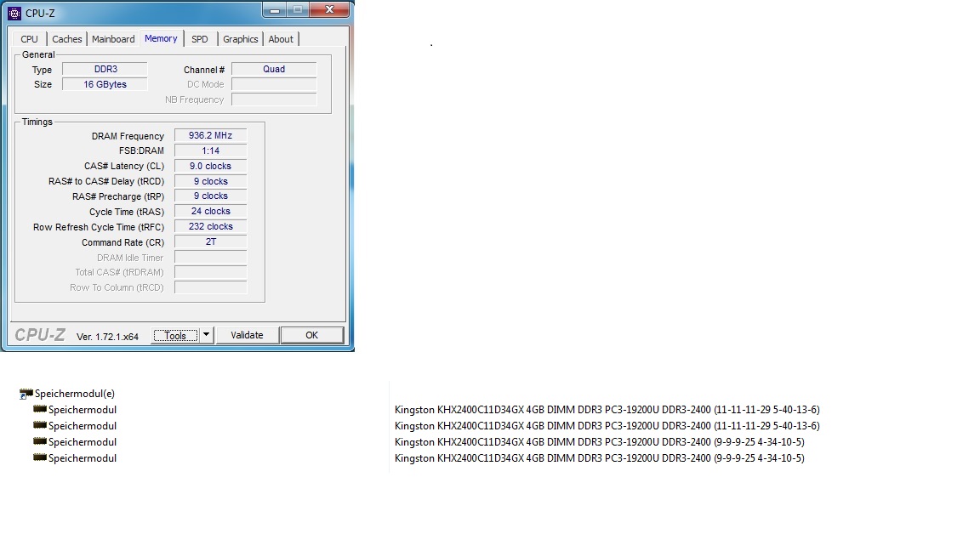
Task: Confirm with the OK button
Action: pos(311,335)
